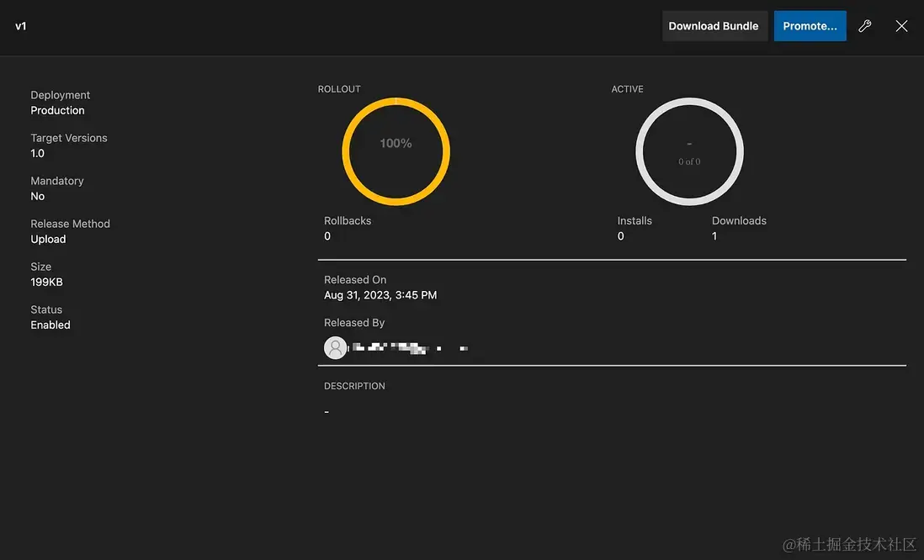Screen dimensions: 924x560
Task: Click the Download Bundle button
Action: click(714, 26)
